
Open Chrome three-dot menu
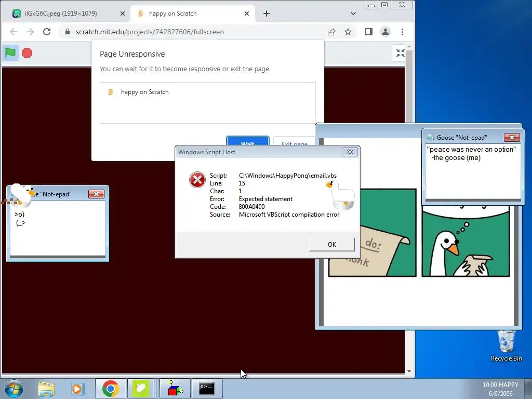point(403,32)
